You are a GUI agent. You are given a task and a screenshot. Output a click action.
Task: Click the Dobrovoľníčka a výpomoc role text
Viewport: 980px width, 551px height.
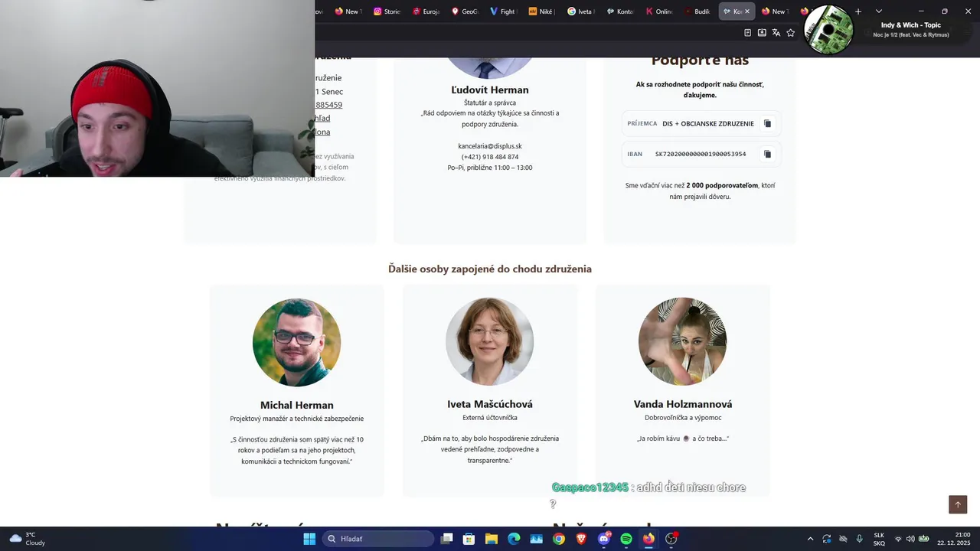[x=683, y=418]
